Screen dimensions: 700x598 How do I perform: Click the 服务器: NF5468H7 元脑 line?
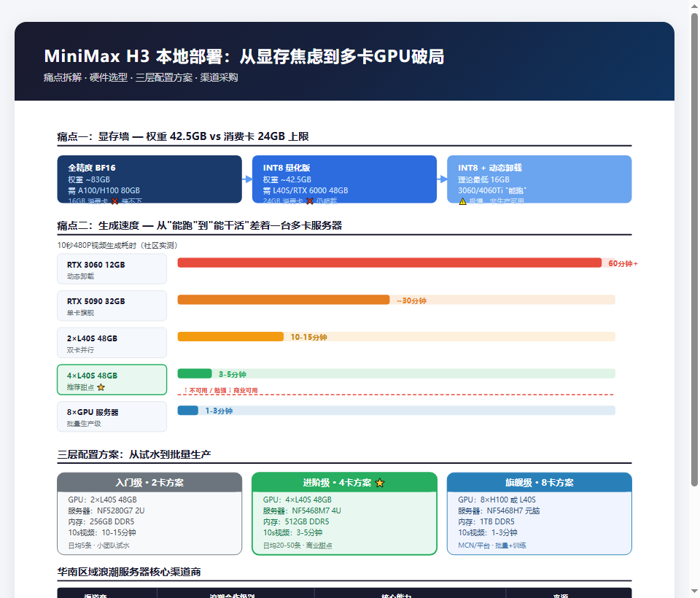click(499, 511)
